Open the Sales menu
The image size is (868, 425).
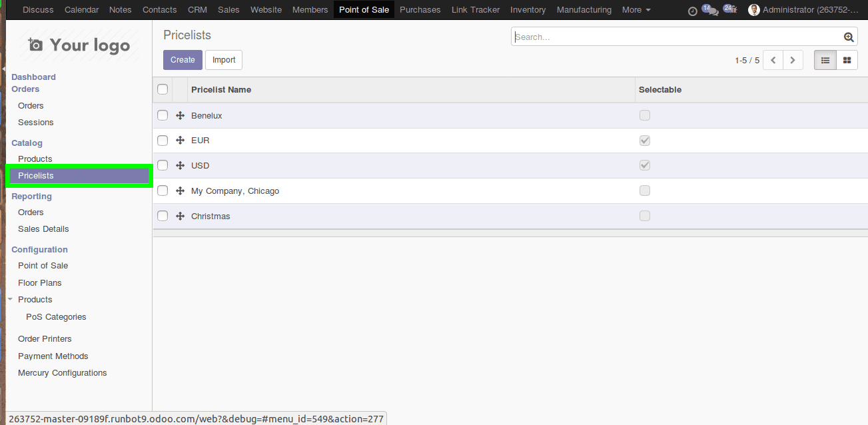pos(228,10)
